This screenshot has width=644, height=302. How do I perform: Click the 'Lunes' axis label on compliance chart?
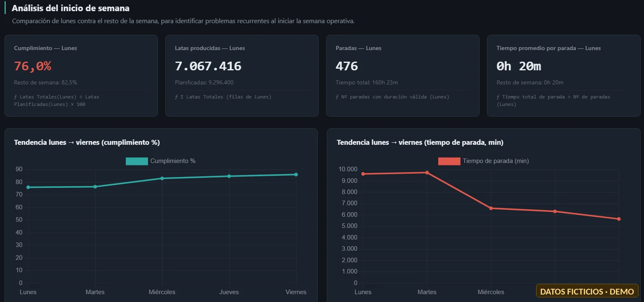tap(28, 292)
